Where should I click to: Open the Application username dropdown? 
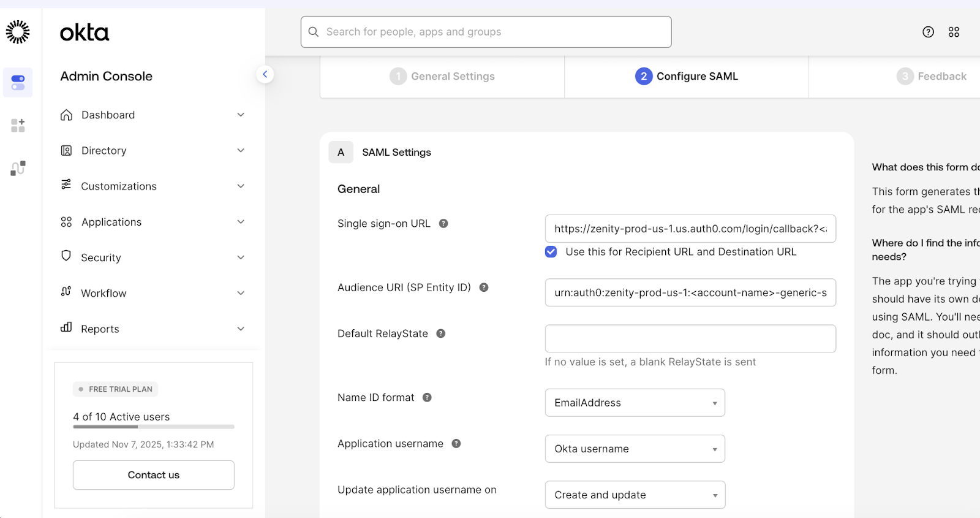click(635, 449)
